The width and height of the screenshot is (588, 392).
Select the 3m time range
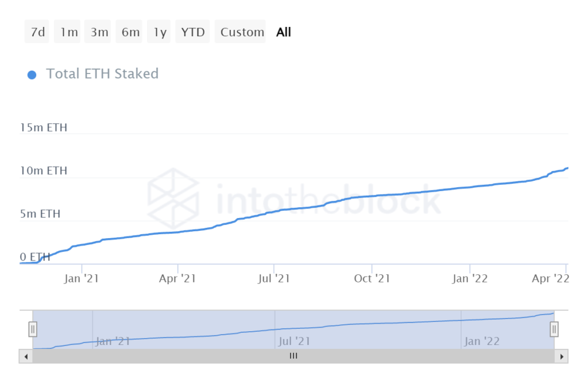(98, 32)
